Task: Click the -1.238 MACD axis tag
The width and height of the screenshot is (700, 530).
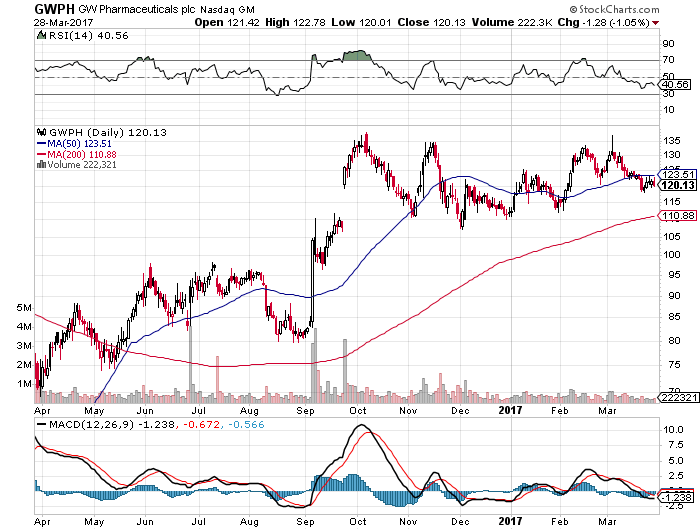Action: (x=677, y=497)
